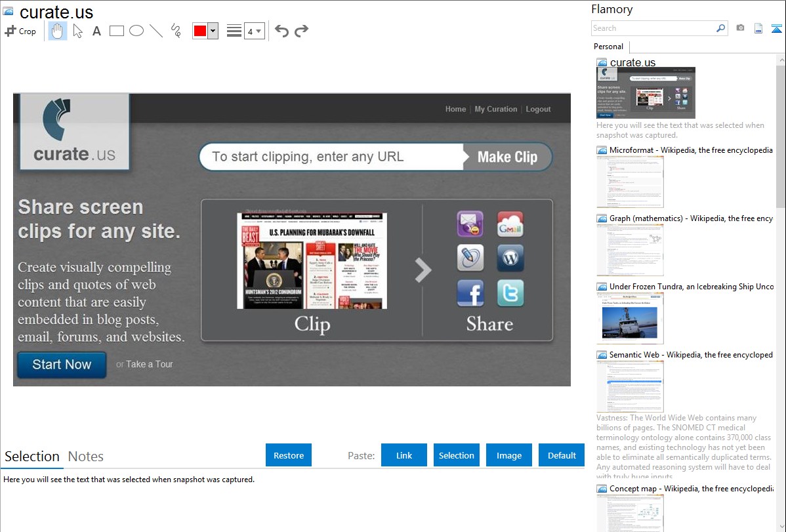Click the Under Frozen Tundra title text
This screenshot has width=786, height=532.
pos(692,286)
